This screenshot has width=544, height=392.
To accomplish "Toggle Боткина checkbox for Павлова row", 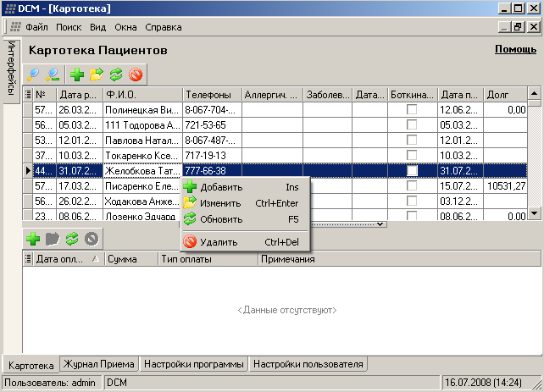I will (412, 140).
